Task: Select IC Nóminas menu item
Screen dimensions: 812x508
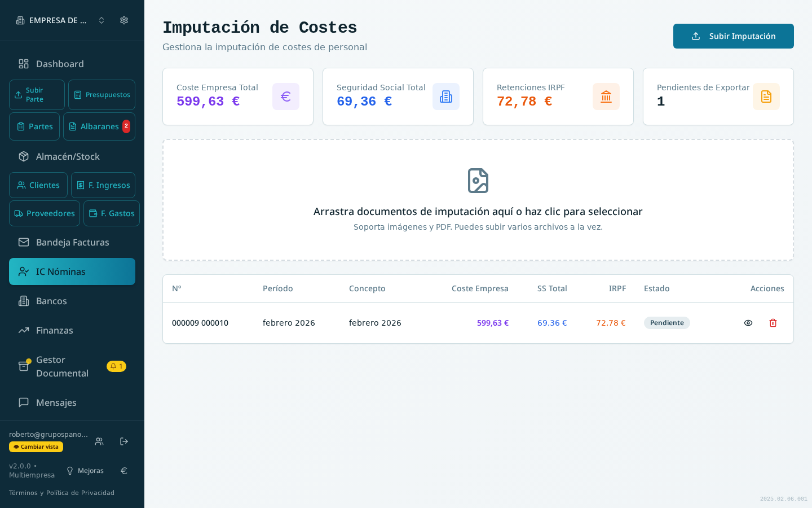Action: point(72,271)
